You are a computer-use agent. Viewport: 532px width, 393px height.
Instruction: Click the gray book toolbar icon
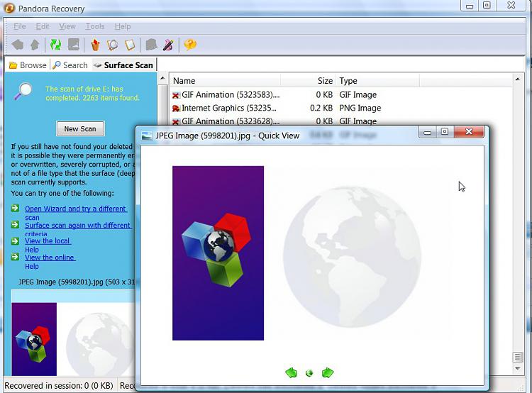[x=151, y=45]
